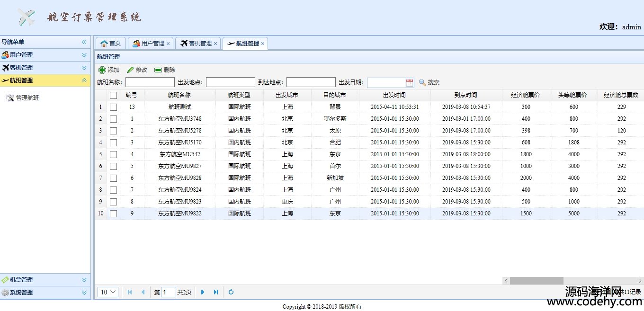The width and height of the screenshot is (644, 311).
Task: Click the 出发日期 date input field
Action: [x=386, y=82]
